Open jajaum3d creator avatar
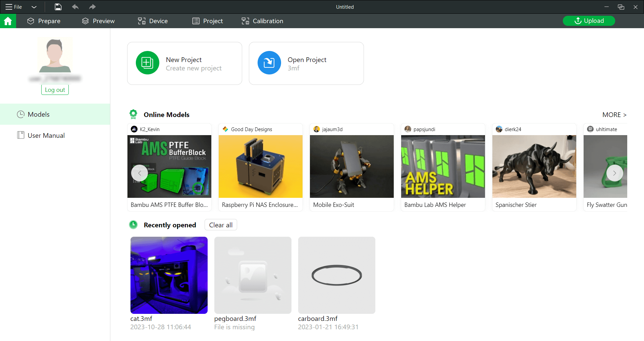Viewport: 644px width, 341px height. pos(317,129)
